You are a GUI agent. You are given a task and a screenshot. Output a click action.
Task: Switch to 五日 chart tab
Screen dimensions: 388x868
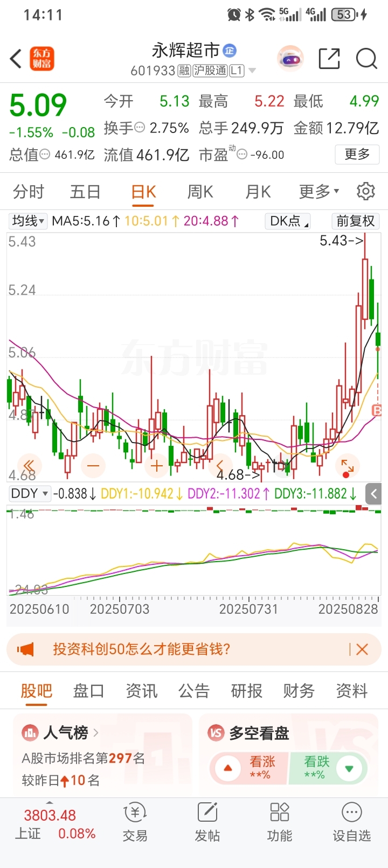[85, 191]
